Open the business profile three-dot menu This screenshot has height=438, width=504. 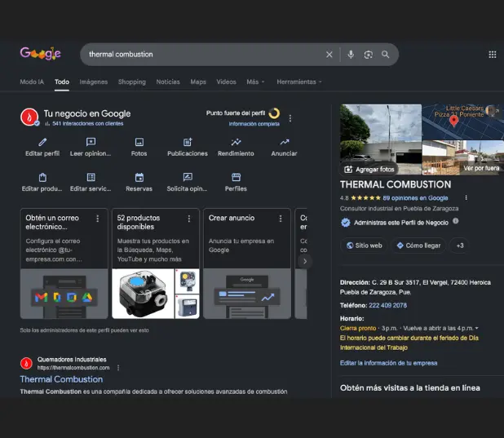pos(290,118)
